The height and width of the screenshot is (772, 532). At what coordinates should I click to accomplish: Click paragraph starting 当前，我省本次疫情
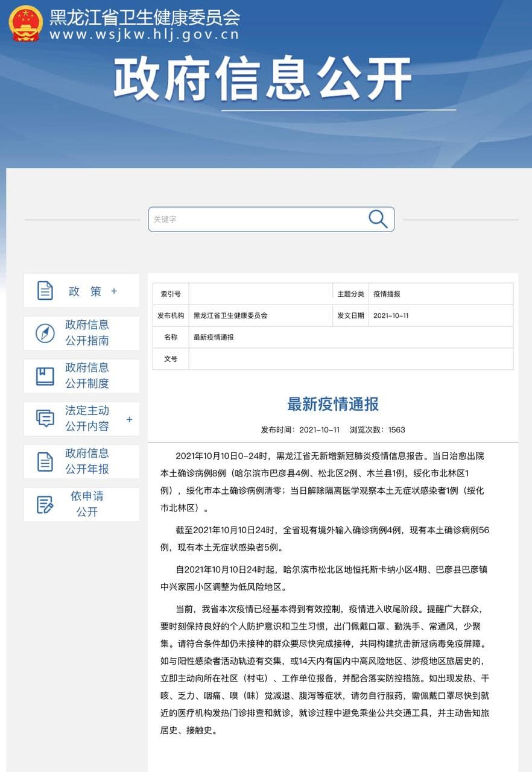[325, 669]
